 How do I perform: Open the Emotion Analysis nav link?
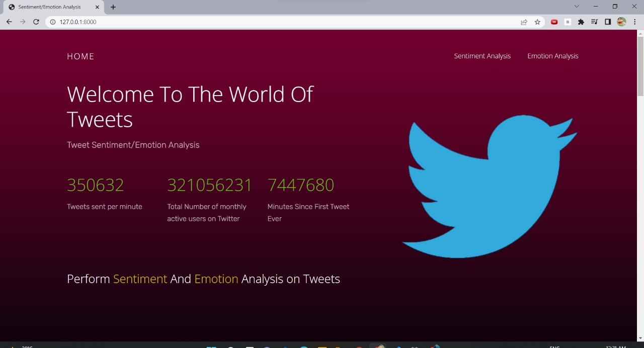[552, 56]
